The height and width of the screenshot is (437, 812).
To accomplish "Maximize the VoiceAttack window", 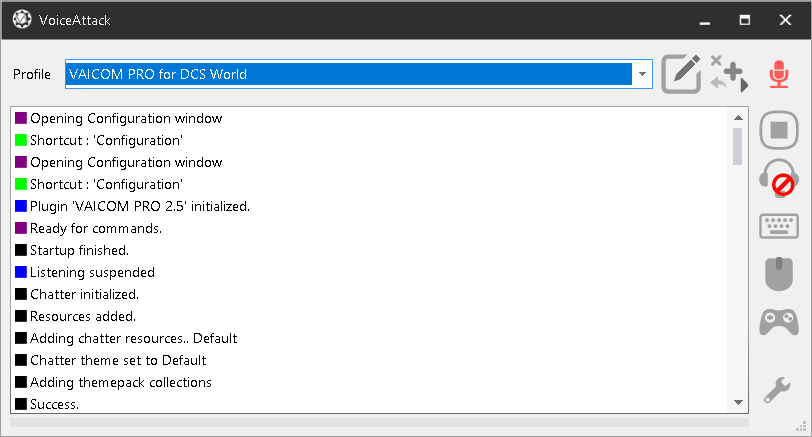I will (x=745, y=20).
